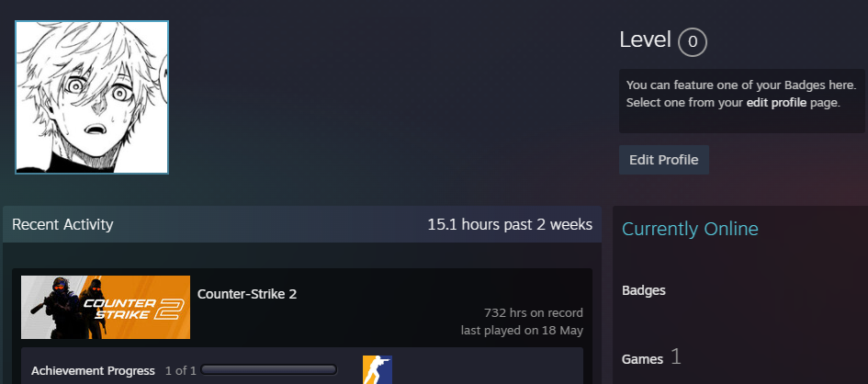The width and height of the screenshot is (868, 384).
Task: Click the '1 of 1' achievement count
Action: [180, 371]
